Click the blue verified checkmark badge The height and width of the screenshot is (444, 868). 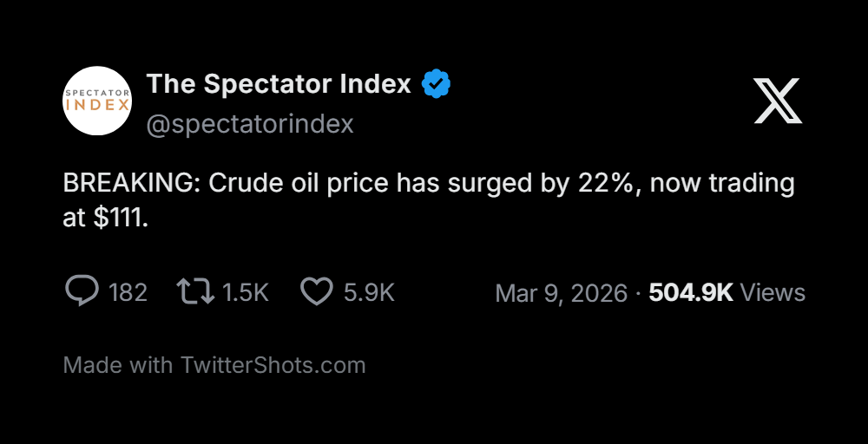(x=436, y=84)
